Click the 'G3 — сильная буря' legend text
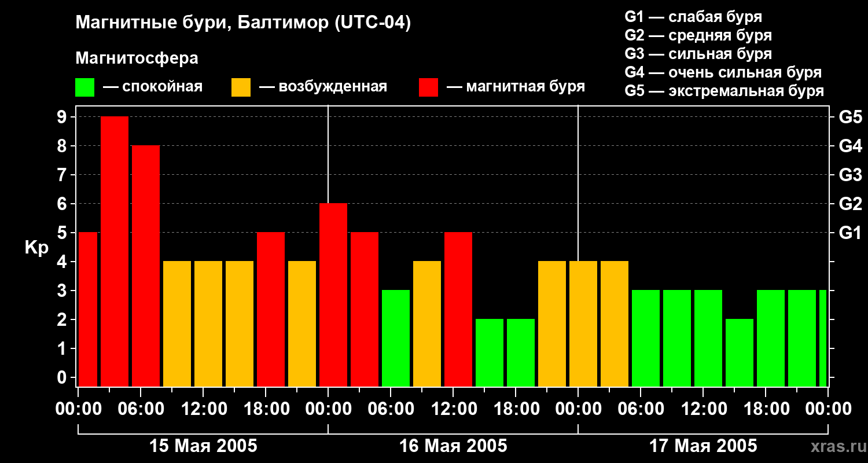The height and width of the screenshot is (463, 868). click(698, 54)
